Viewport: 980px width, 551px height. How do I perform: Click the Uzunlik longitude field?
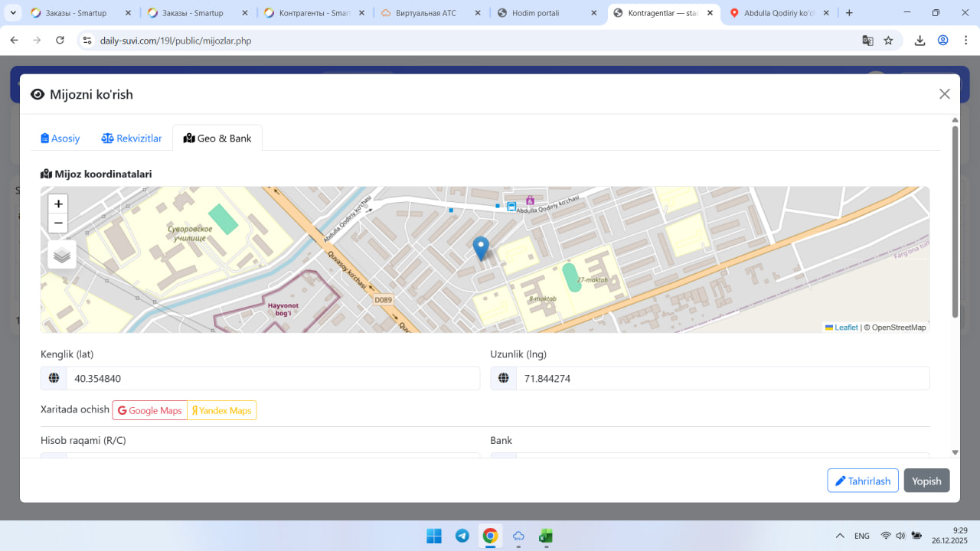click(x=722, y=379)
